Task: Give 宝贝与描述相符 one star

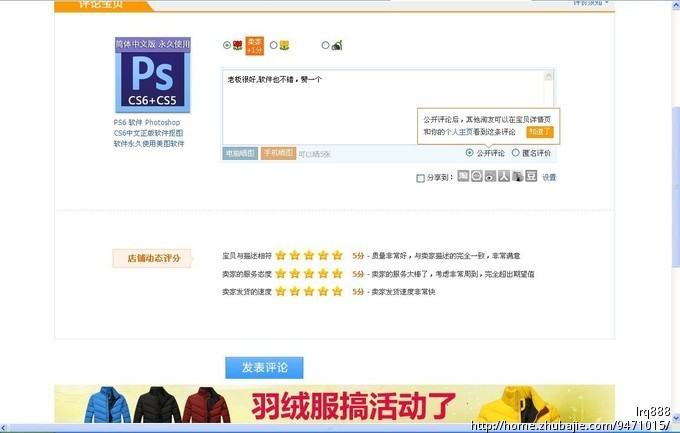Action: [x=281, y=255]
